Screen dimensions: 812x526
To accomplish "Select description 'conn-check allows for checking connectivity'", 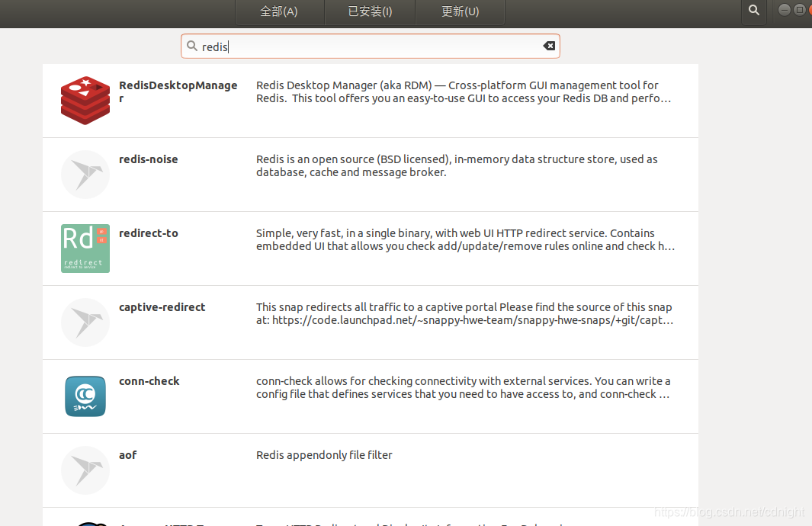I will [x=464, y=388].
